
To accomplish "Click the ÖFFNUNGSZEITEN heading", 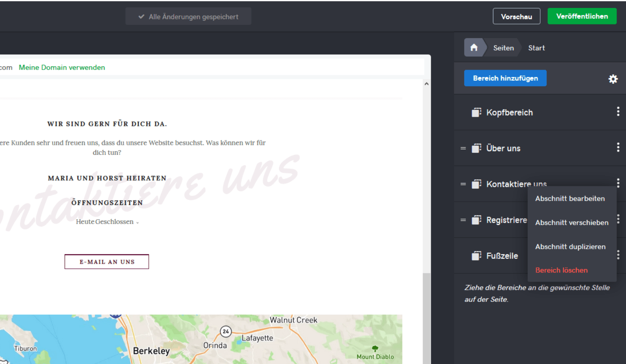I will click(x=107, y=202).
